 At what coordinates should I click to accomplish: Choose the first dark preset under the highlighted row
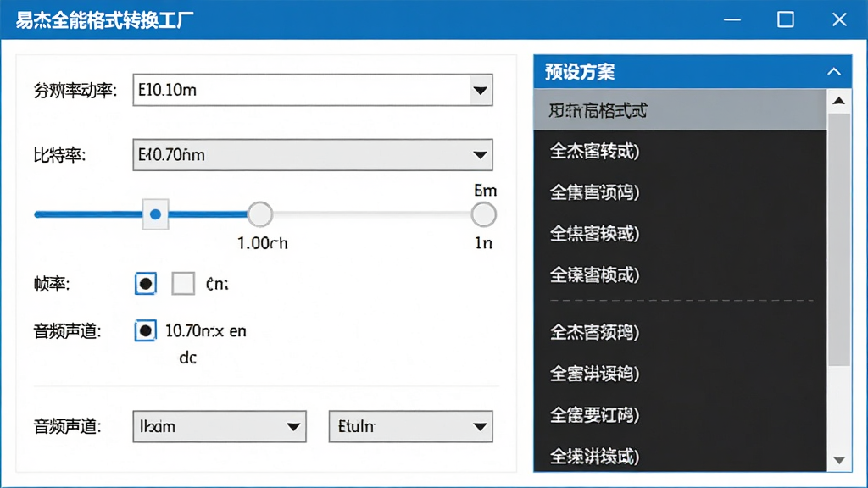click(681, 151)
